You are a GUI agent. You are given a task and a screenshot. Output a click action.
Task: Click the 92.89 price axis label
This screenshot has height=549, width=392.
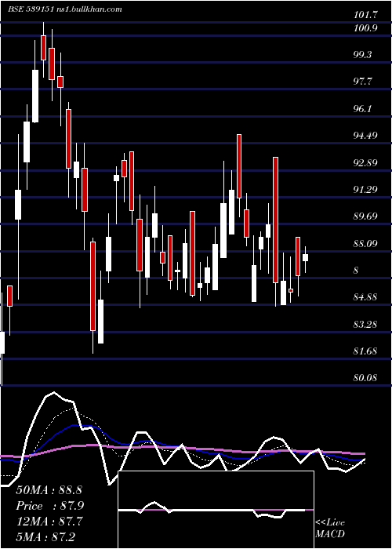pyautogui.click(x=365, y=163)
